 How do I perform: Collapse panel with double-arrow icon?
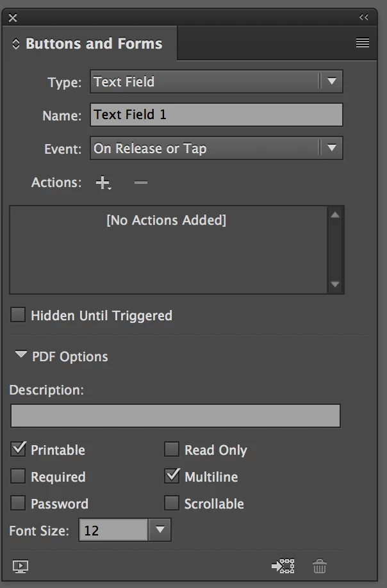[x=363, y=17]
